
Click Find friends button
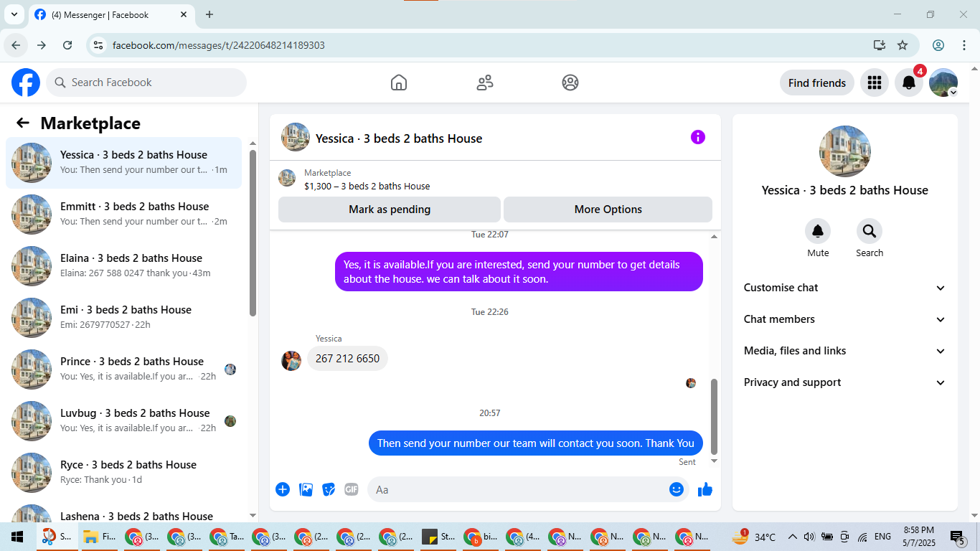pyautogui.click(x=817, y=83)
